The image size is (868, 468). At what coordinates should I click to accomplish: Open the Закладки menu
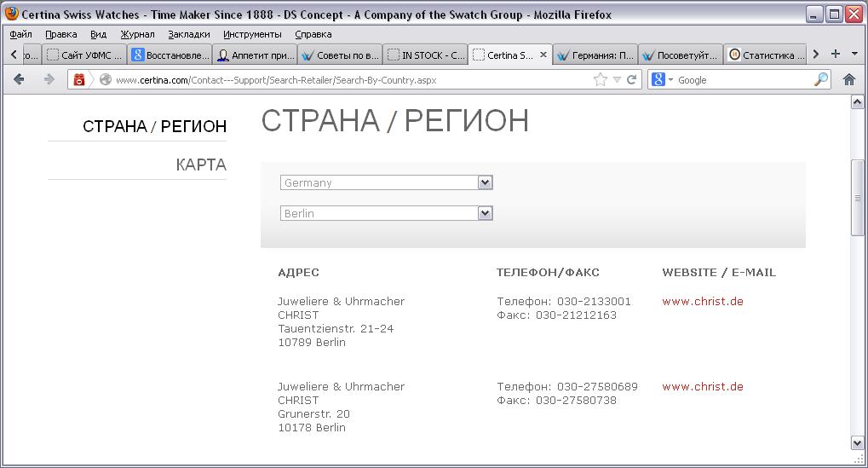point(188,34)
